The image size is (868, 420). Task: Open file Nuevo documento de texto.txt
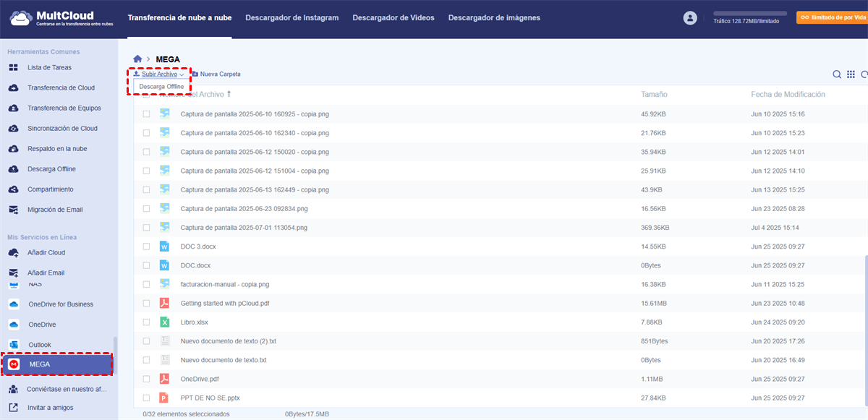click(224, 360)
